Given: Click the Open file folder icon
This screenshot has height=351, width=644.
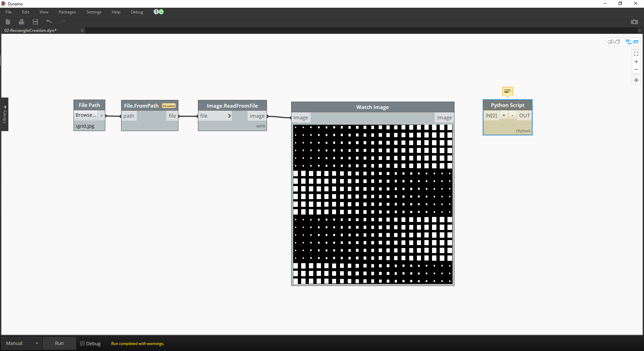Looking at the screenshot, I should pos(21,22).
